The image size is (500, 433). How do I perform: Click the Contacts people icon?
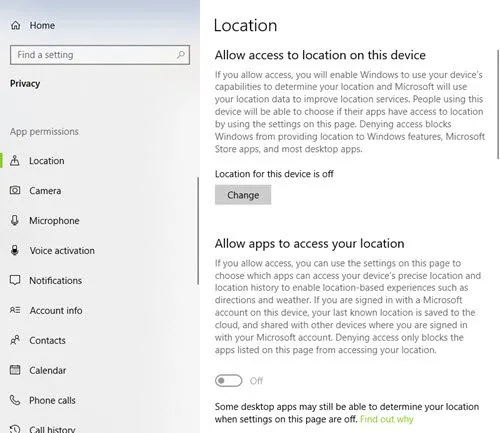coord(15,340)
